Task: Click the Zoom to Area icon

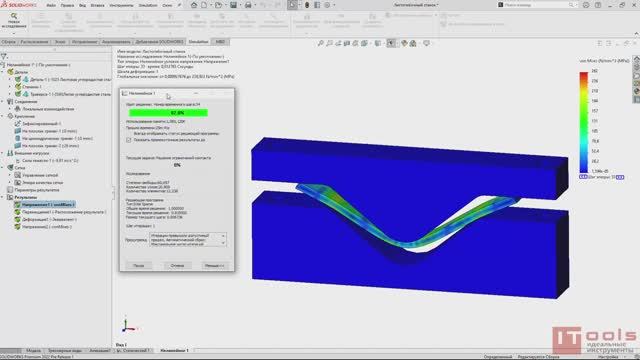Action: pyautogui.click(x=329, y=43)
